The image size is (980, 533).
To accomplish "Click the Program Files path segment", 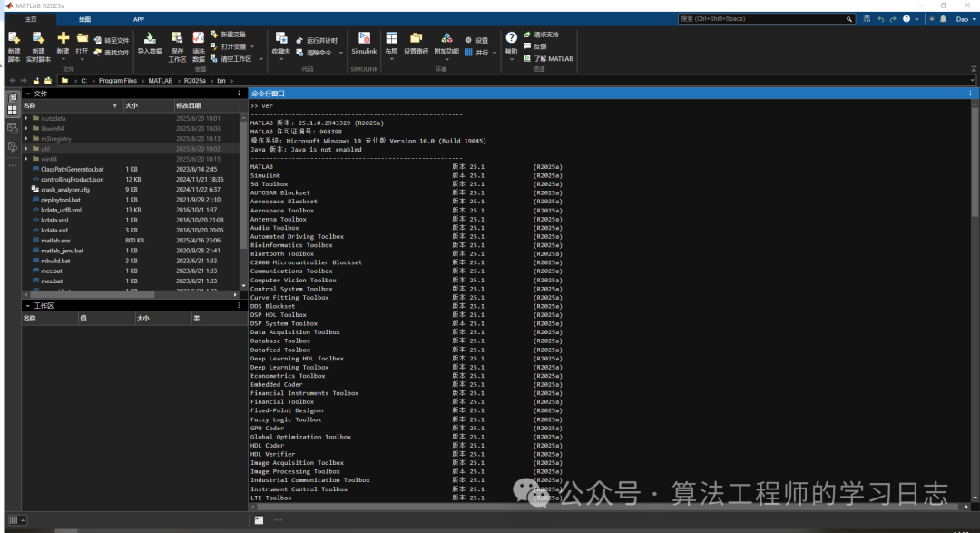I will point(117,81).
